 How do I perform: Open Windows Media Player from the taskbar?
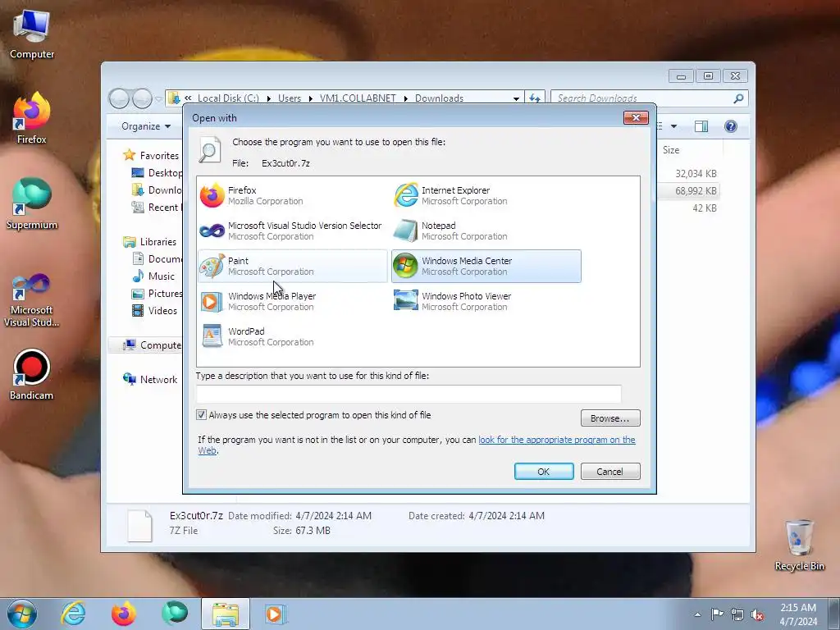pyautogui.click(x=276, y=614)
